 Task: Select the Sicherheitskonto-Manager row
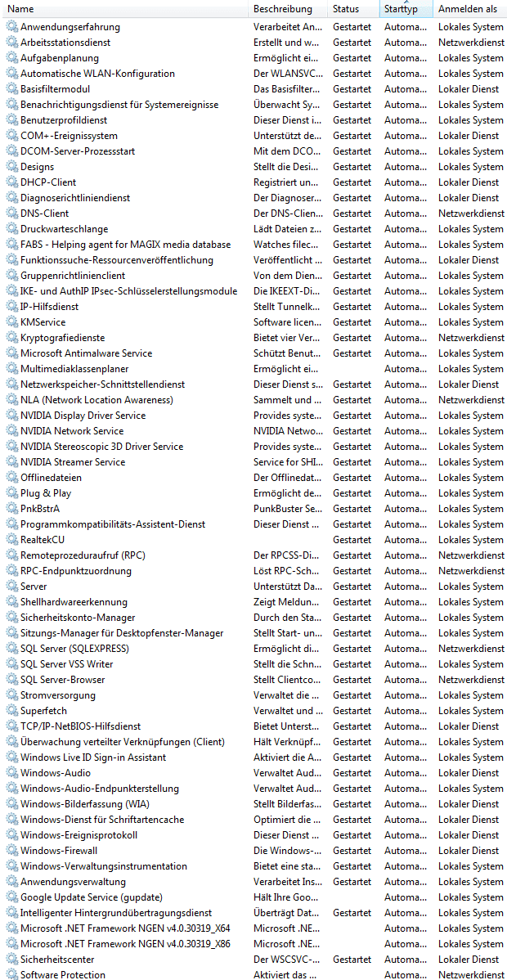pyautogui.click(x=79, y=618)
